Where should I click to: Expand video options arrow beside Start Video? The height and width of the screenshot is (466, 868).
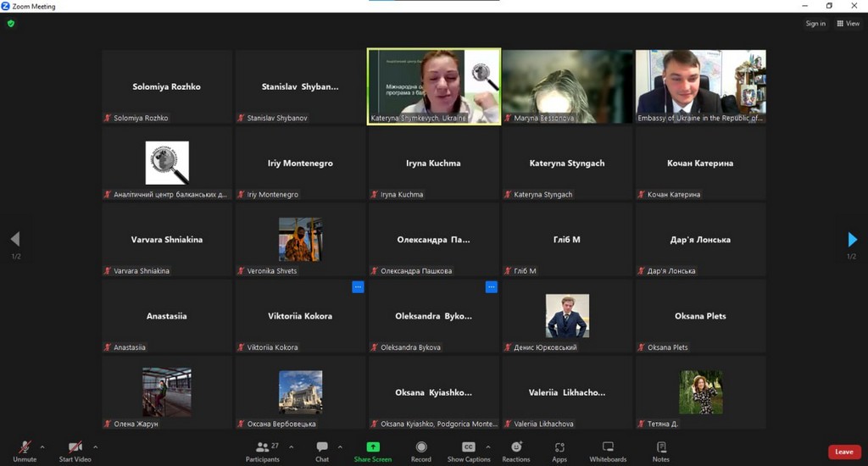(95, 447)
